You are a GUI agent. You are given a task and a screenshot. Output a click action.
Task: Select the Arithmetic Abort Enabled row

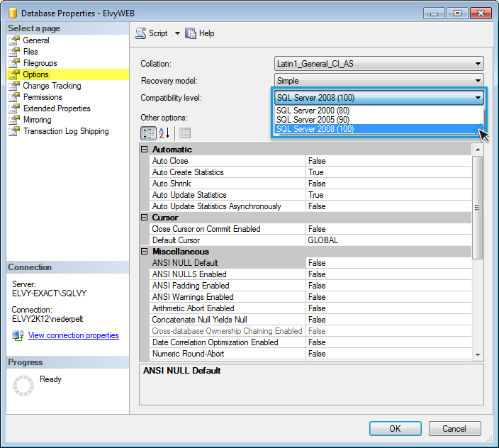(310, 308)
